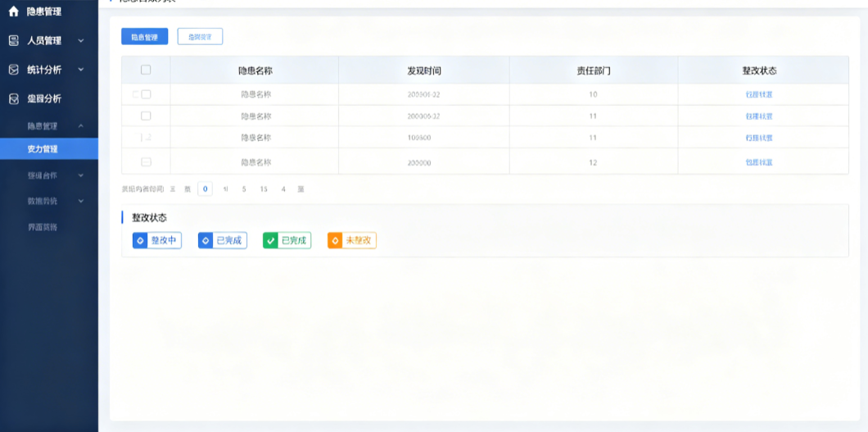Image resolution: width=868 pixels, height=432 pixels.
Task: Click the 统计分析 sidebar icon
Action: click(14, 70)
